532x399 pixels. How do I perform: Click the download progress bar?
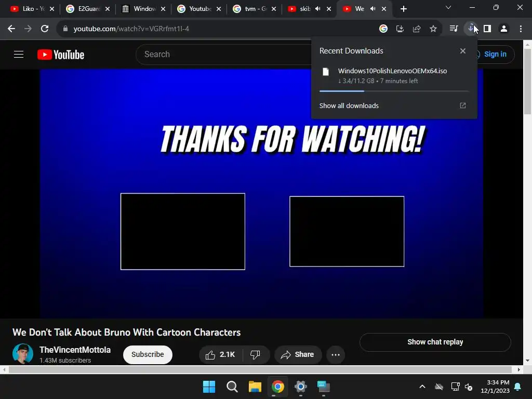coord(394,91)
